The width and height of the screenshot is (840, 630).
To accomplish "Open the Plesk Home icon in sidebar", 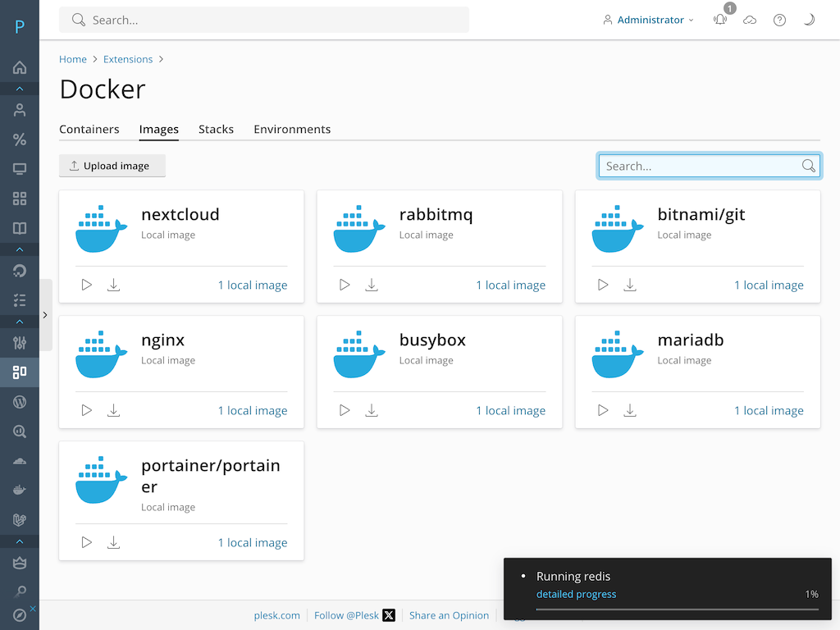I will click(20, 68).
